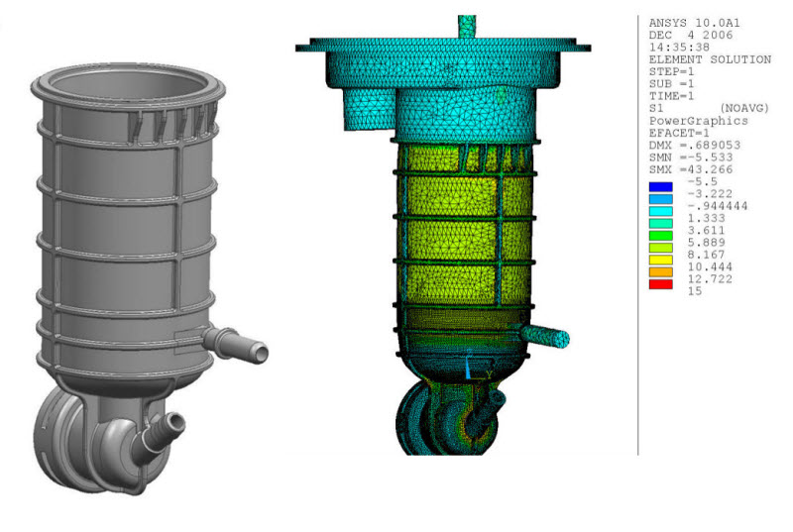Click the SMN =-5.533 value
Screen dimensions: 793x532
690,158
